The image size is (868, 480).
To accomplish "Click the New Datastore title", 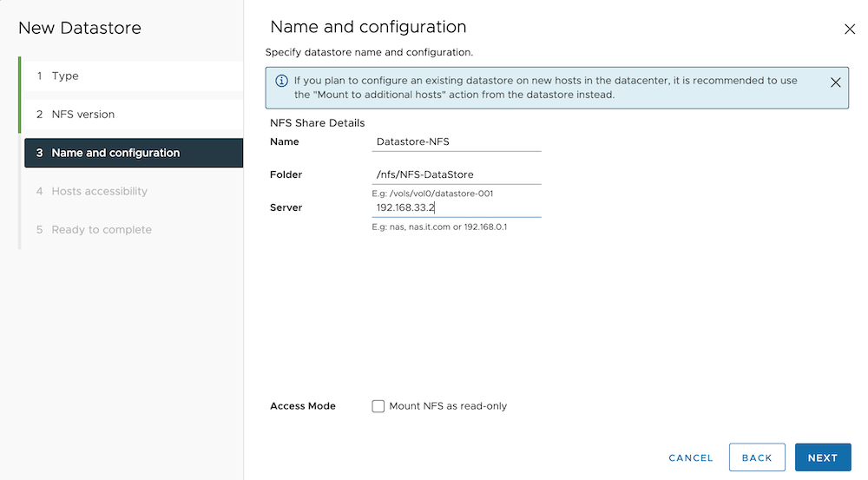I will point(80,28).
